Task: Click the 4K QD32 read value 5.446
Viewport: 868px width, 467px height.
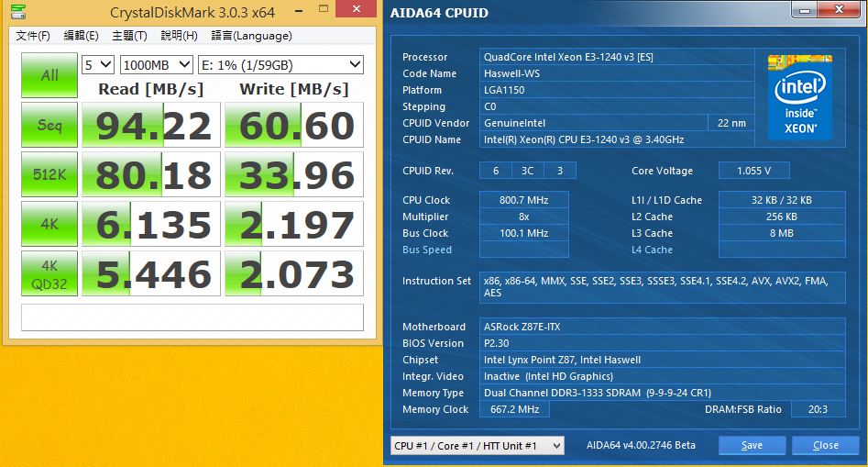Action: [x=151, y=273]
